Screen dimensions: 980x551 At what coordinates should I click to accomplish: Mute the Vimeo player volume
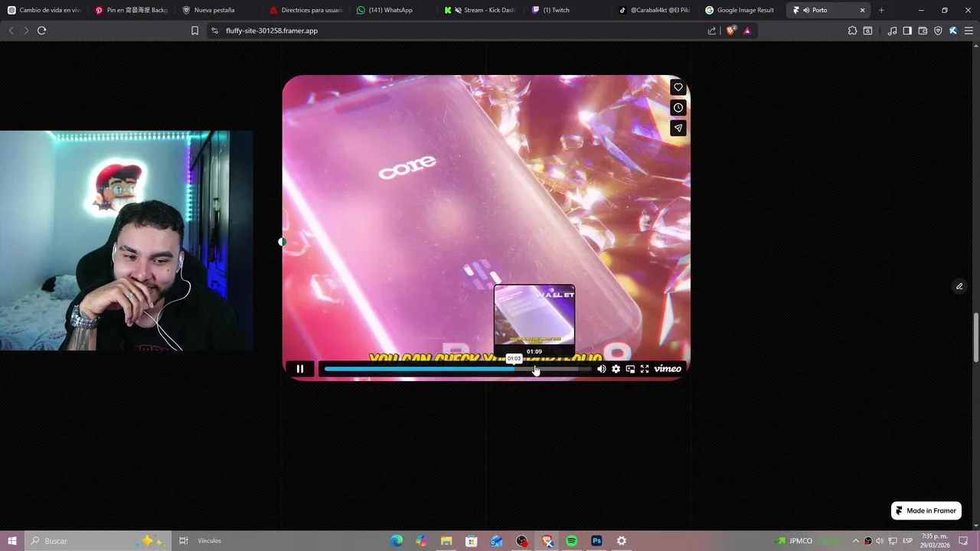tap(602, 369)
